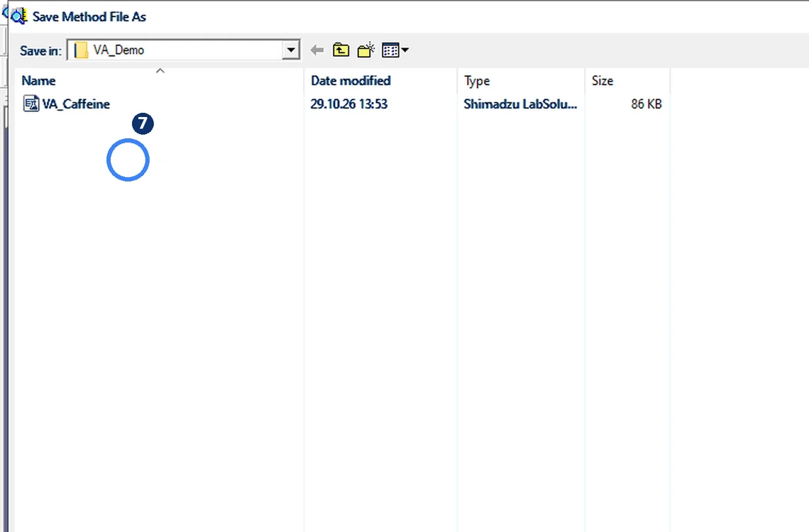The image size is (809, 532).
Task: Go back using the arrow icon
Action: click(317, 50)
